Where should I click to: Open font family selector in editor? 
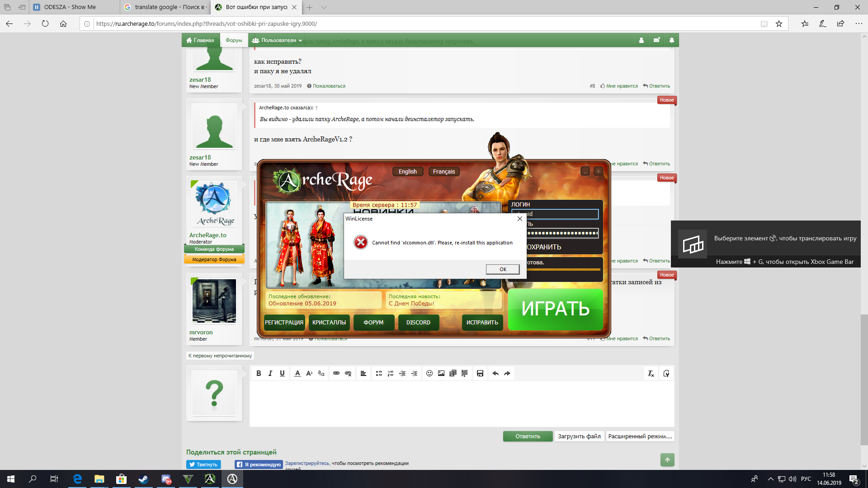[x=321, y=373]
